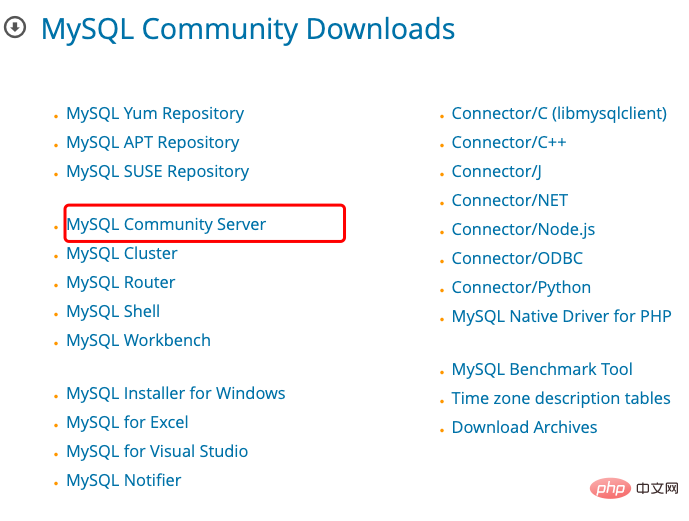Open the MySQL Community Server link
Viewport: 689px width, 521px height.
tap(166, 224)
